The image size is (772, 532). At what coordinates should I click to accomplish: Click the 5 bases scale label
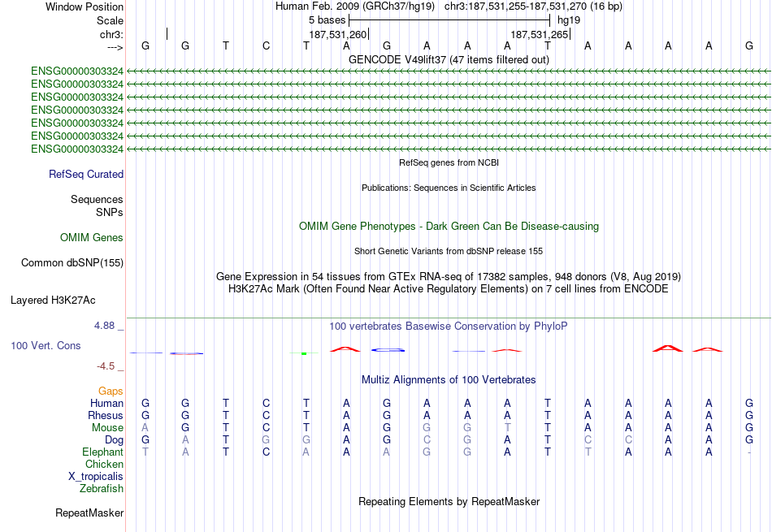(x=327, y=20)
